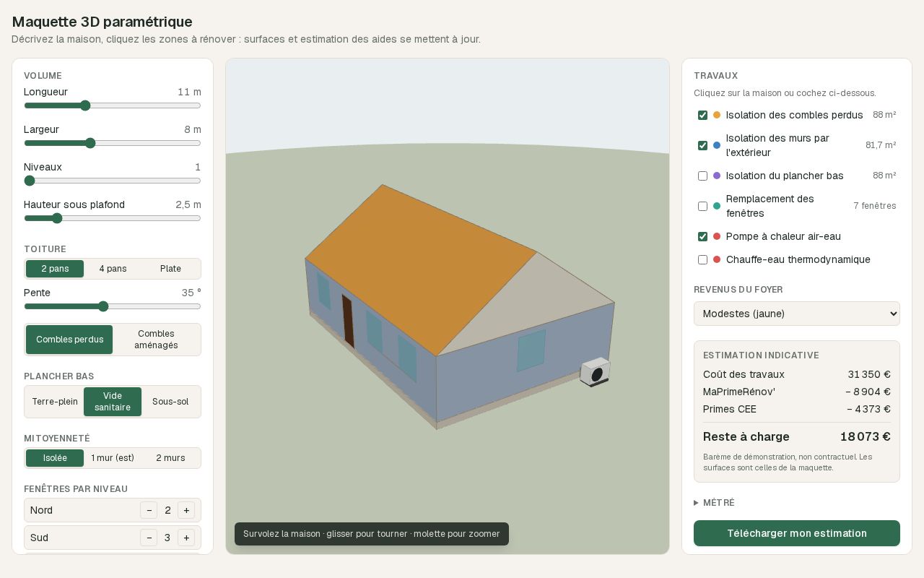The image size is (924, 578).
Task: Click the Reste à charge value 18 073 €
Action: 865,436
